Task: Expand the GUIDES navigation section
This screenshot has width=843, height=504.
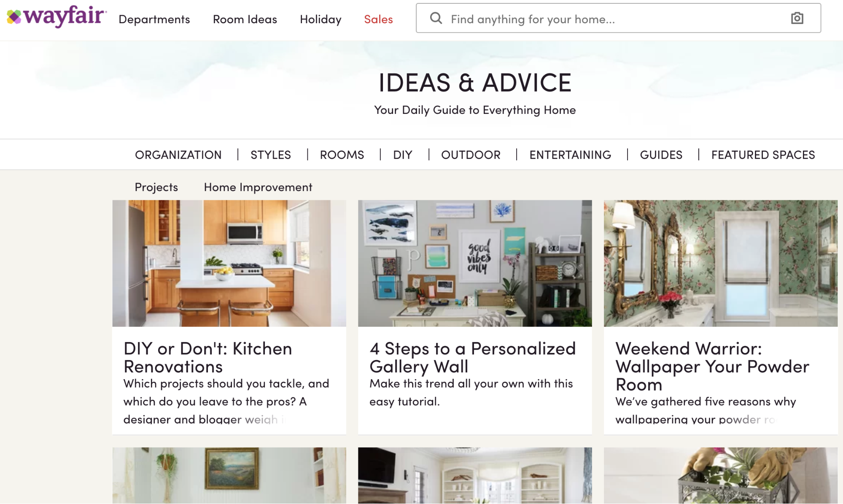Action: click(x=661, y=154)
